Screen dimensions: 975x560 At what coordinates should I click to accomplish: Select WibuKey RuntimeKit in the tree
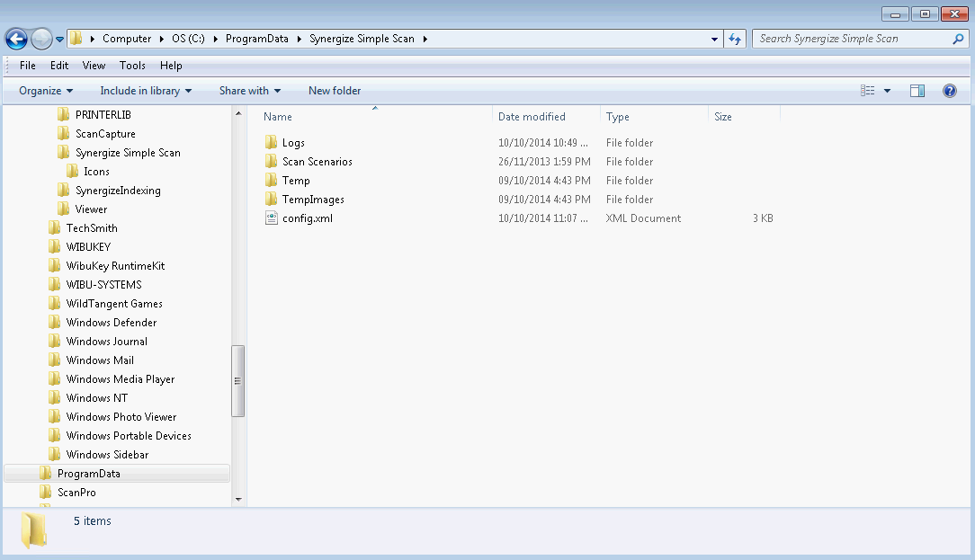[x=116, y=266]
